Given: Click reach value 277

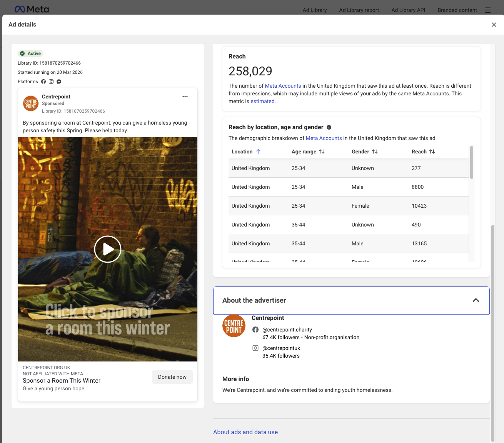Looking at the screenshot, I should [x=416, y=168].
